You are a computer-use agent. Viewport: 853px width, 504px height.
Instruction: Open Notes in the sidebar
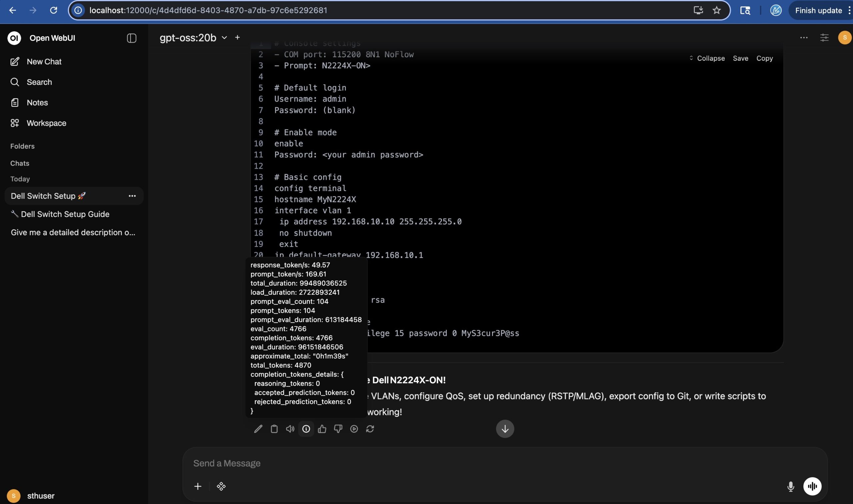[x=37, y=103]
